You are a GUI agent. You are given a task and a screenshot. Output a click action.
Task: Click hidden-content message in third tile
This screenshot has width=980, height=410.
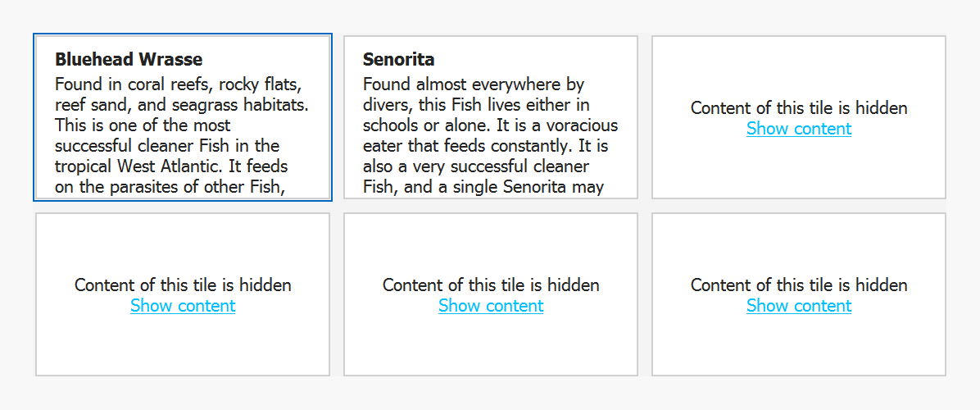[x=799, y=108]
